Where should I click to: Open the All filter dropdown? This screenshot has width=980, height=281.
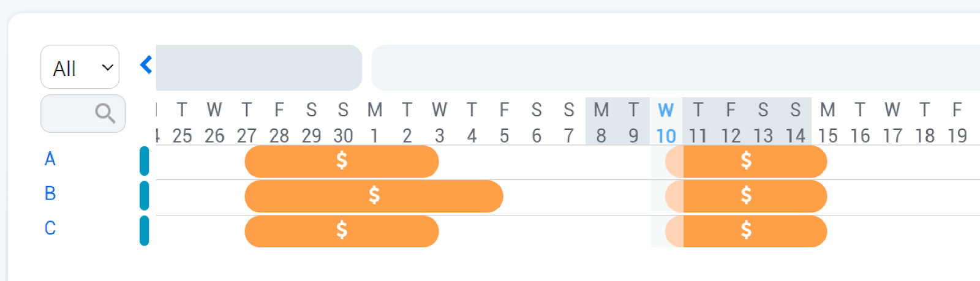pyautogui.click(x=80, y=67)
